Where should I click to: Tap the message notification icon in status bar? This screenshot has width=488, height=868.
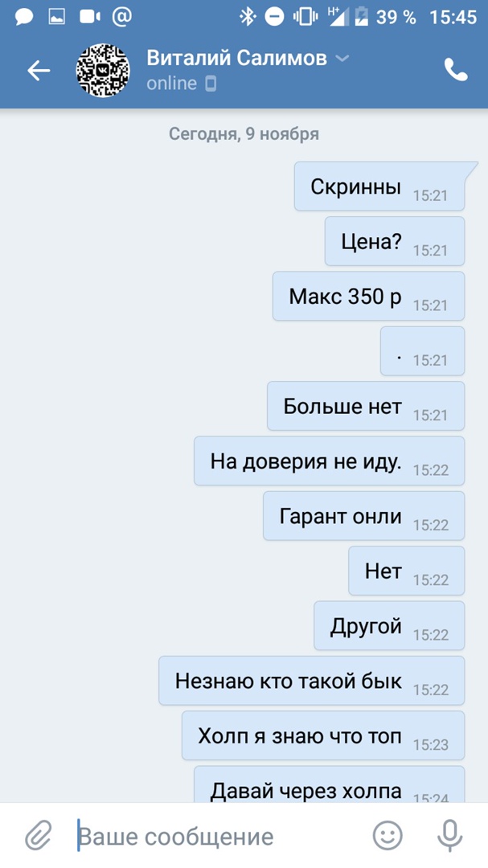[24, 17]
